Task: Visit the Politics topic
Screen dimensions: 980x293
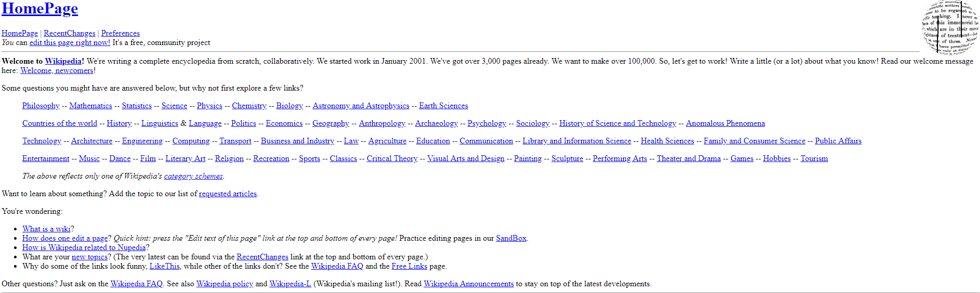Action: pos(244,123)
